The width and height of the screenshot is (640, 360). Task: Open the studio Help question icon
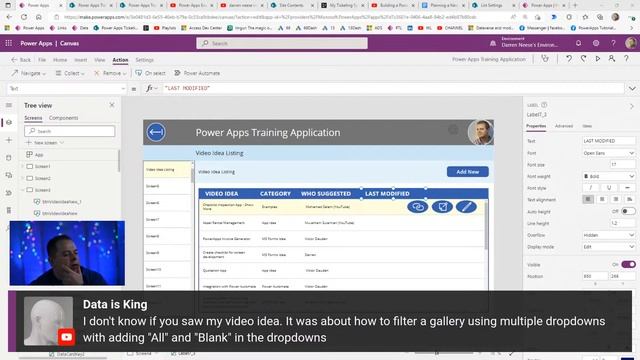[x=626, y=59]
